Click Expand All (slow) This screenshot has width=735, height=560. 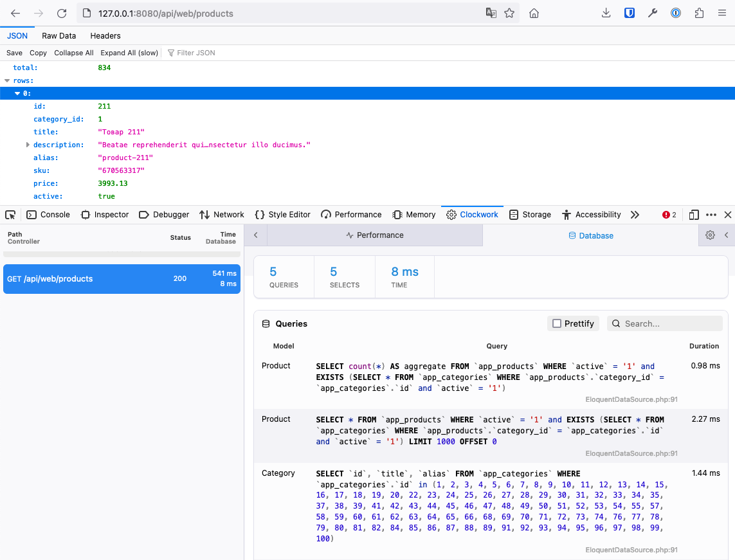(129, 53)
